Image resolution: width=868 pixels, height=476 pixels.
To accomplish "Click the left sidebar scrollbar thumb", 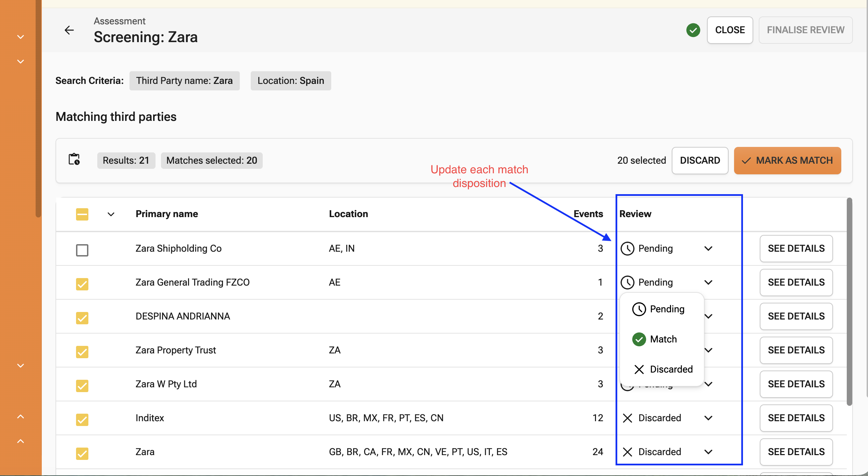I will (38, 109).
